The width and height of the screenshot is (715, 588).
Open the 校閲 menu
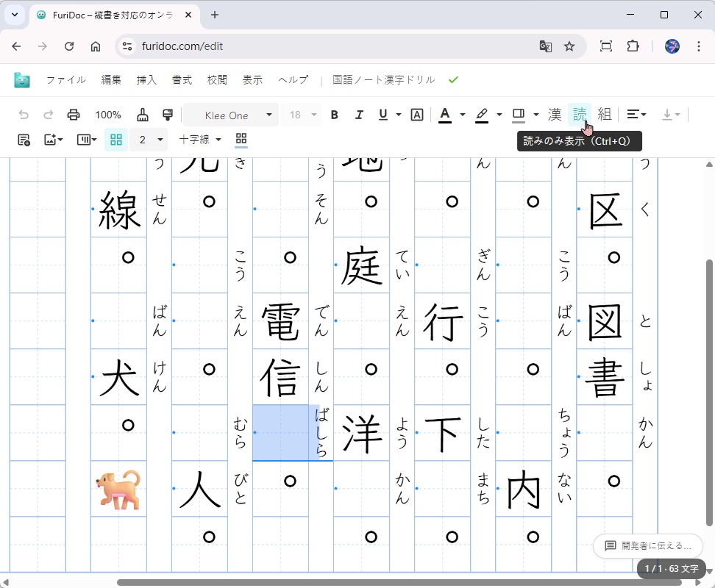click(x=217, y=80)
